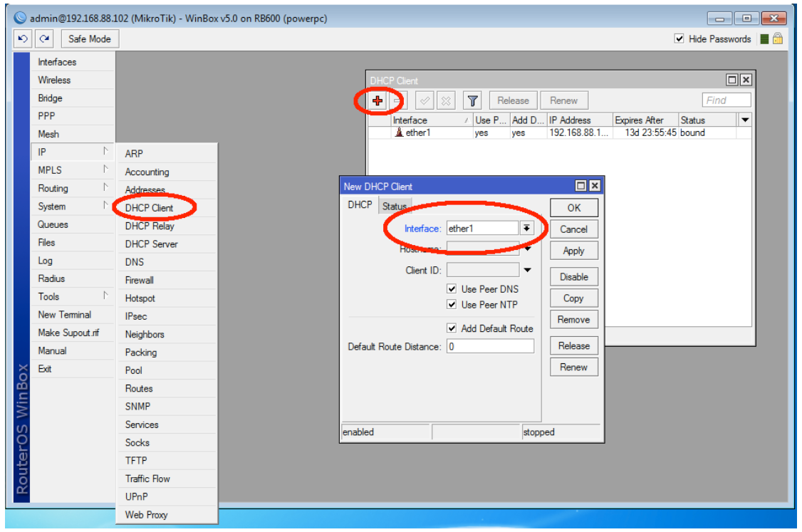Click the Redo arrow icon
Viewport: 802px width, 532px height.
coord(44,39)
